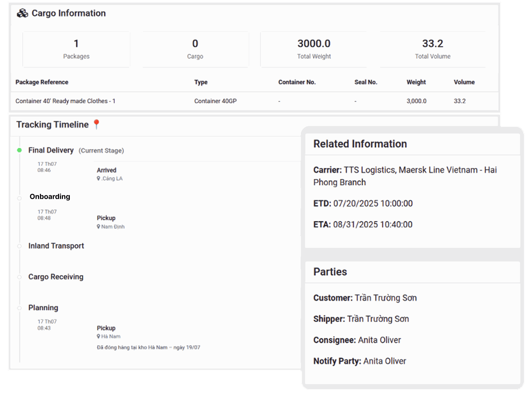Image resolution: width=532 pixels, height=393 pixels.
Task: Select the Container 40' Ready made Clothes row
Action: [65, 101]
